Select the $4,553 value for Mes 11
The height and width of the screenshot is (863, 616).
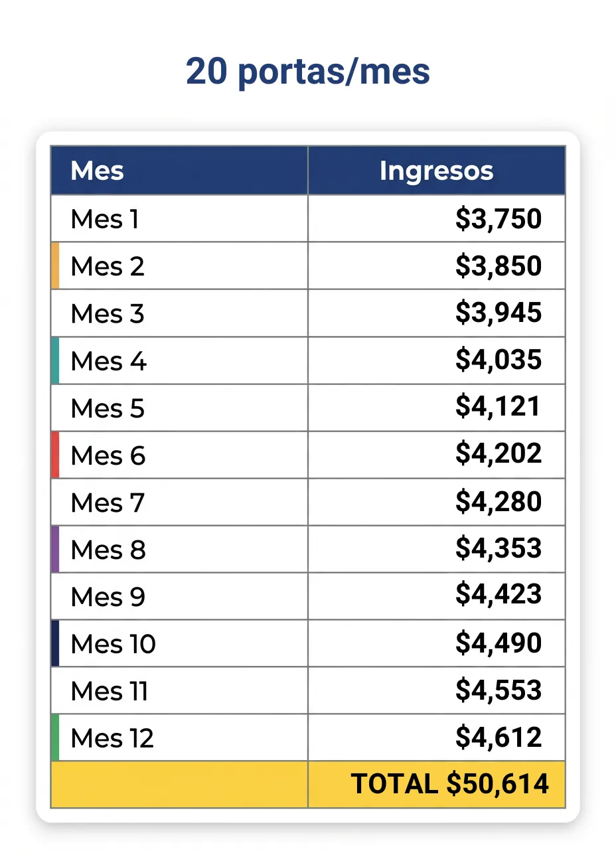point(499,690)
